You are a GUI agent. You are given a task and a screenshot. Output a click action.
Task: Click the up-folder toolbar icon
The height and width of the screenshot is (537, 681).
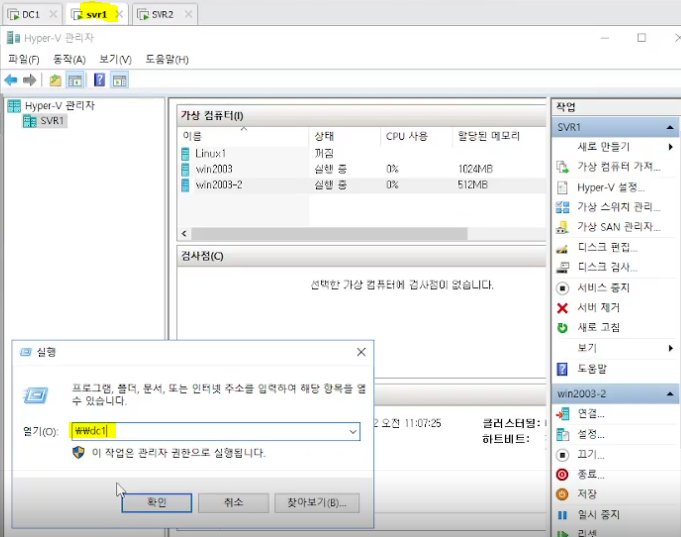[x=55, y=80]
